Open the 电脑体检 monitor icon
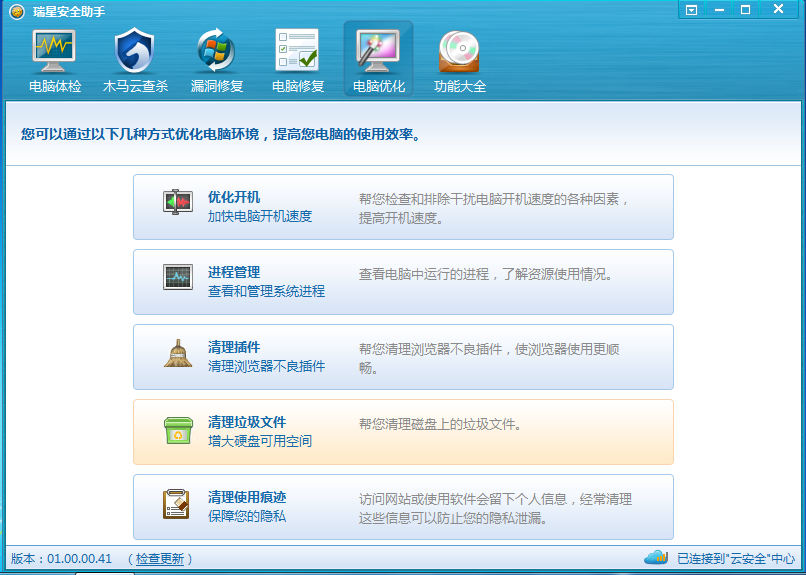Viewport: 806px width, 575px height. click(x=54, y=51)
